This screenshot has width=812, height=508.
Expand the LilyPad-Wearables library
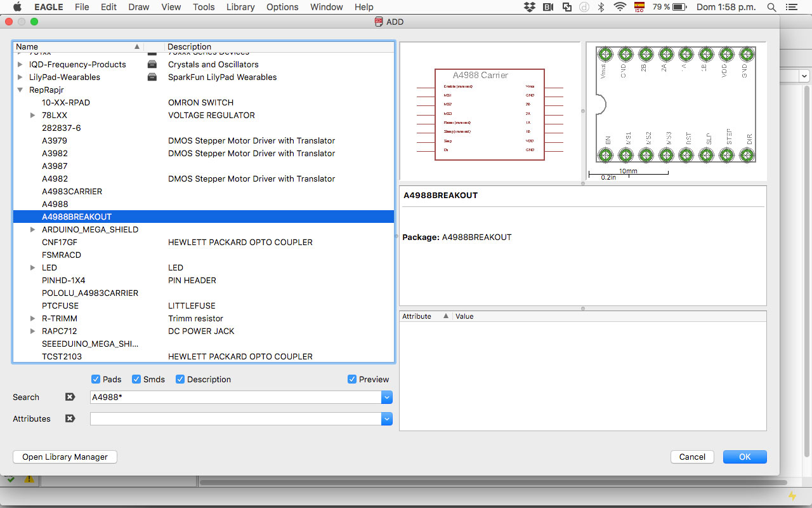click(20, 77)
